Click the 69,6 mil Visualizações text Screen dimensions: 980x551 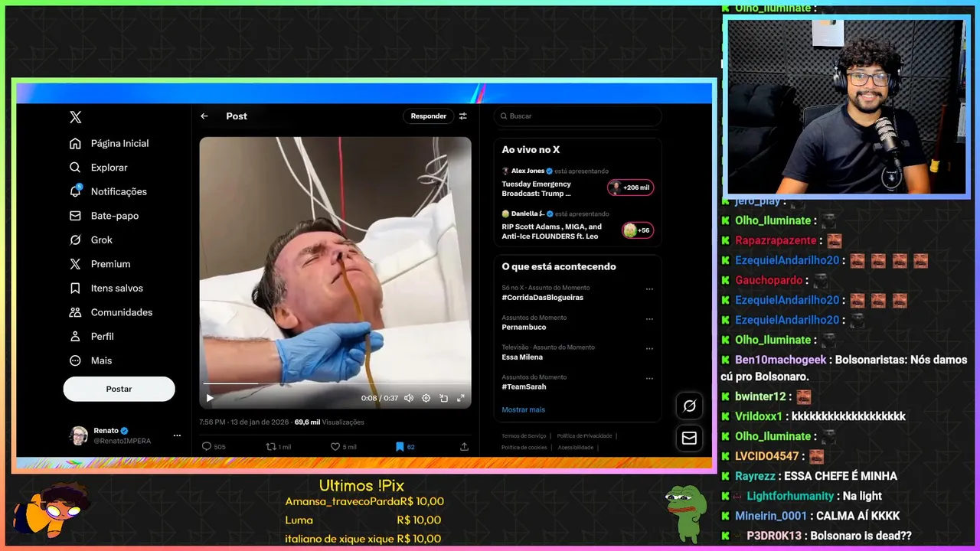click(x=329, y=422)
